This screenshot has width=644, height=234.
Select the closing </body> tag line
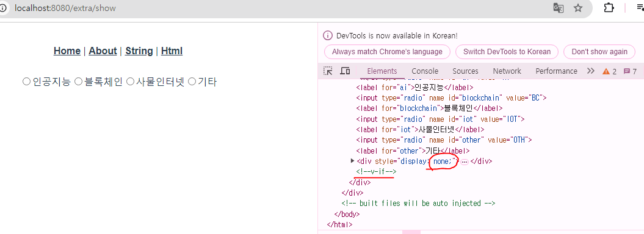[x=347, y=214]
